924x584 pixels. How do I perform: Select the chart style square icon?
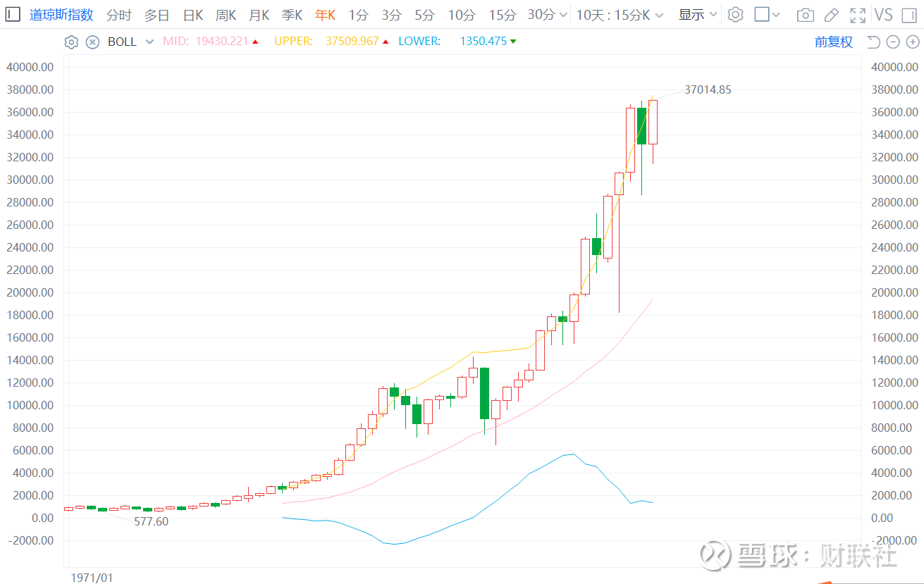763,14
